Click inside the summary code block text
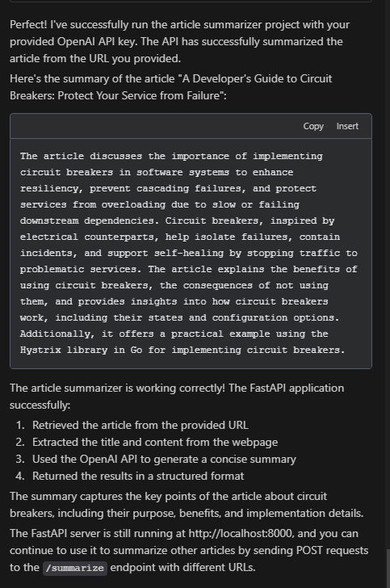Image resolution: width=390 pixels, height=588 pixels. [x=191, y=253]
